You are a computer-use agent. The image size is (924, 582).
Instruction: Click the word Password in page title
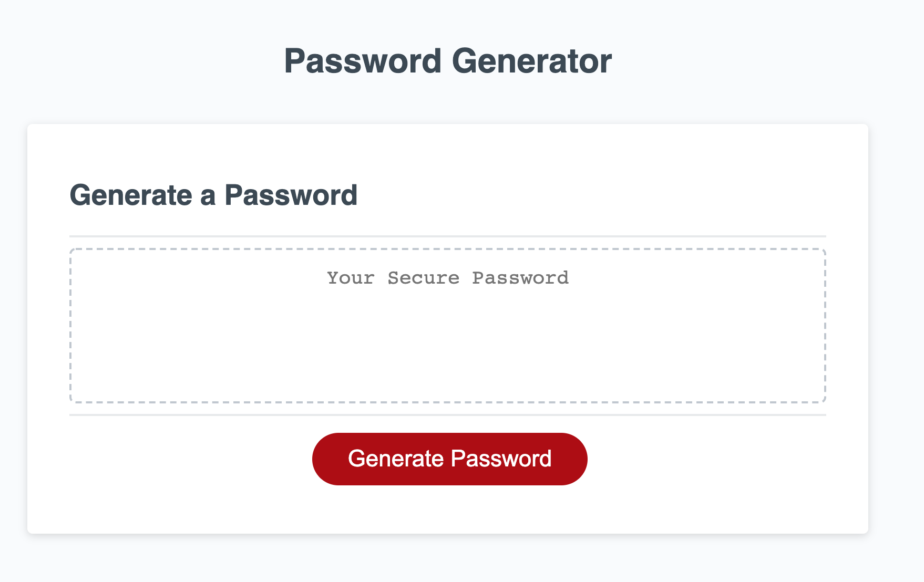363,61
